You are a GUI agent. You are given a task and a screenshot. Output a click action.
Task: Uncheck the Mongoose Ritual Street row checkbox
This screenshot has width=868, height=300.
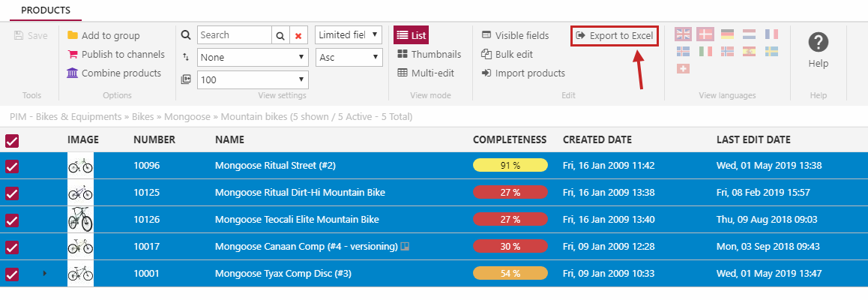(x=12, y=166)
